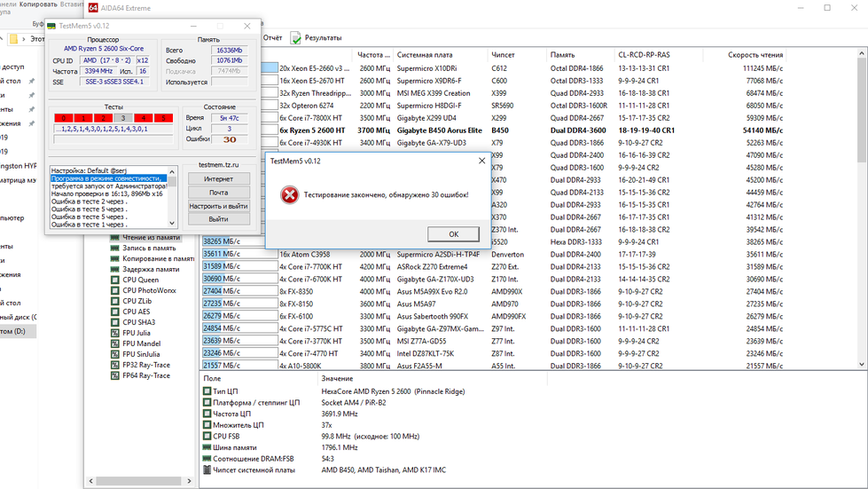The width and height of the screenshot is (868, 489).
Task: Select red test block 5 in TestMem5
Action: 163,118
